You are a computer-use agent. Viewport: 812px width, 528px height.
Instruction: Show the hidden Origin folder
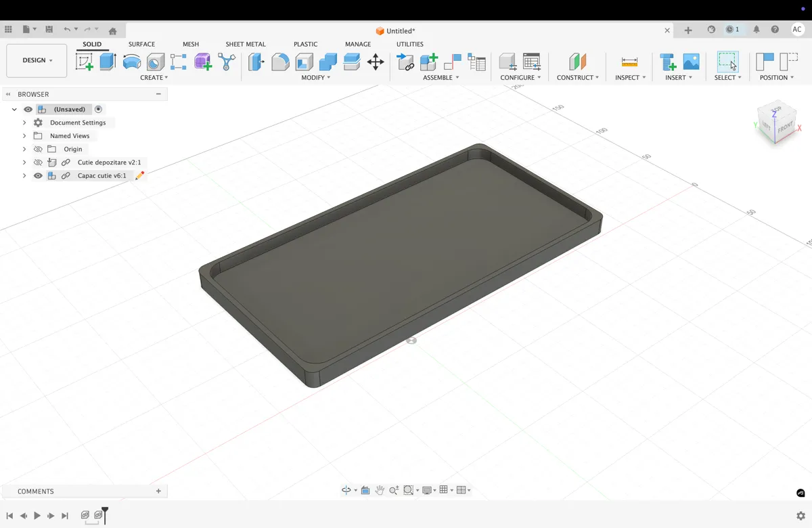click(38, 149)
